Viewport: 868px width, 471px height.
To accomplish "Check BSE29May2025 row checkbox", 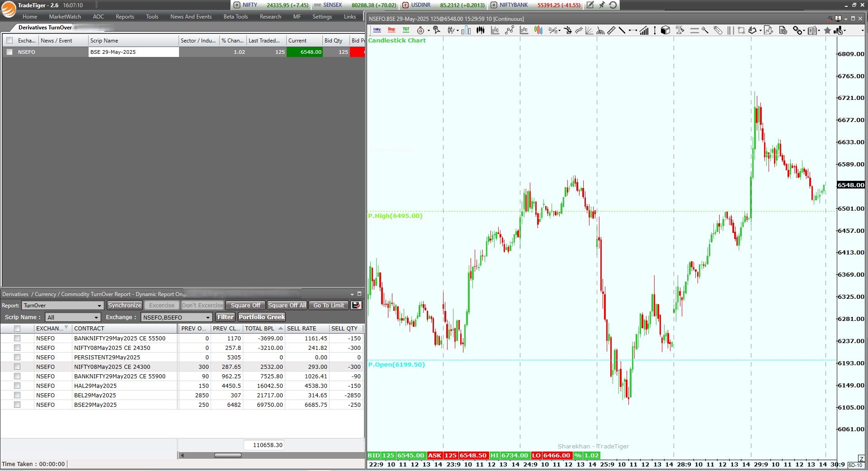I will click(17, 405).
